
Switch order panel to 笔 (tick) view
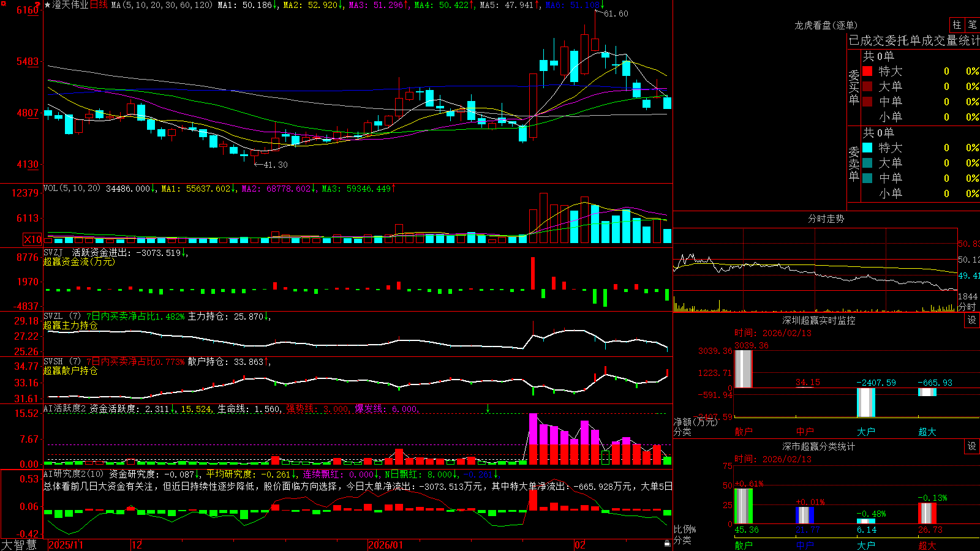click(973, 24)
